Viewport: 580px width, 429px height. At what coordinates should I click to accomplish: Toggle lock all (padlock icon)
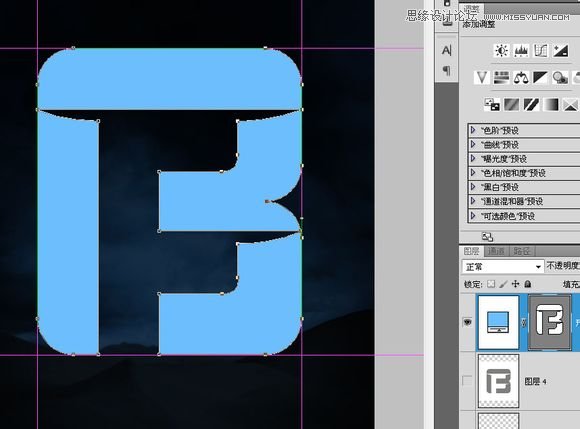(528, 284)
